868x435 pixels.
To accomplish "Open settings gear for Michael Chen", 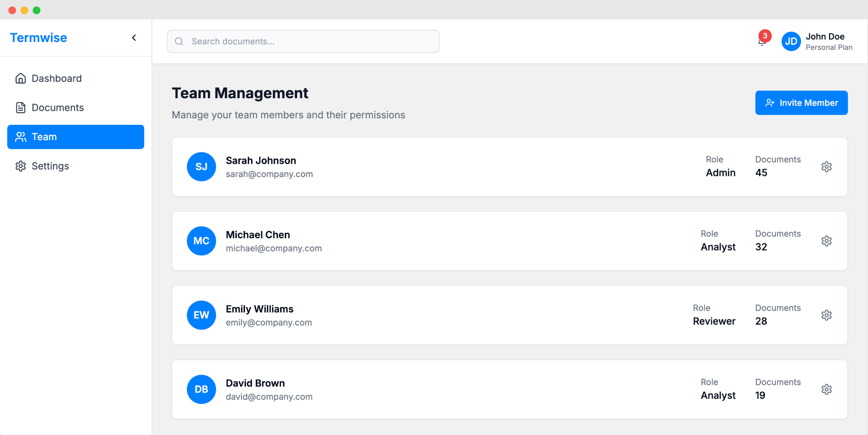I will (x=826, y=241).
